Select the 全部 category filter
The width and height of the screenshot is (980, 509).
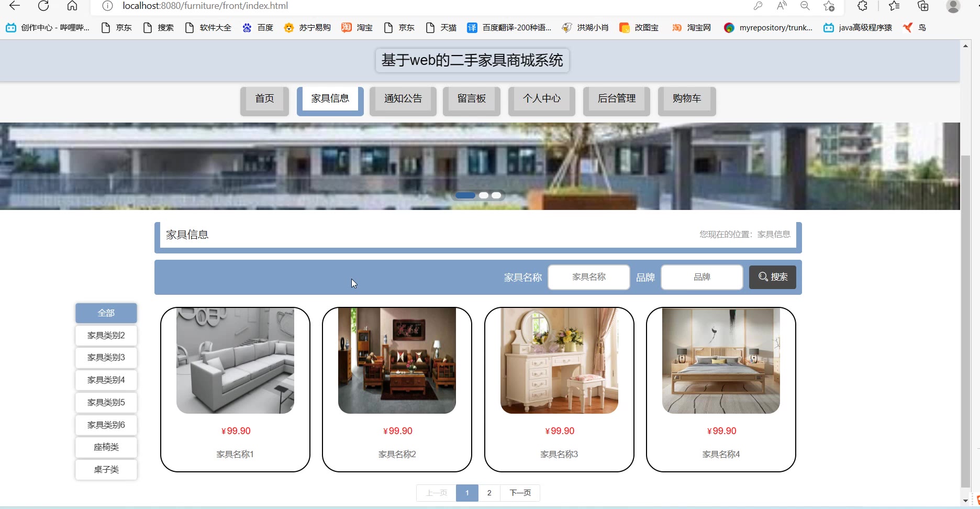click(106, 313)
